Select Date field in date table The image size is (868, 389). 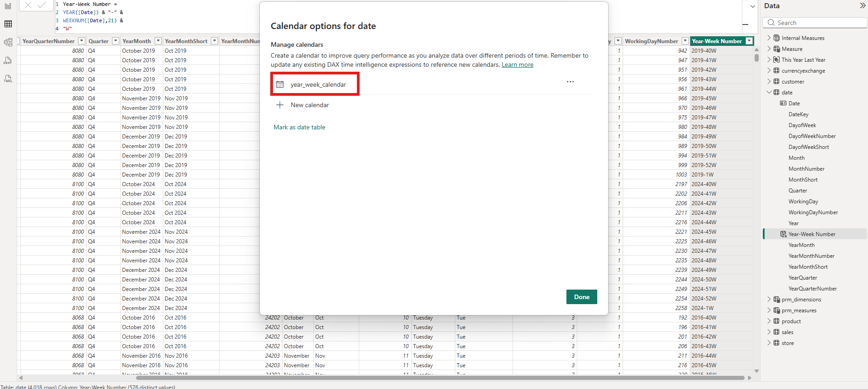[x=794, y=103]
